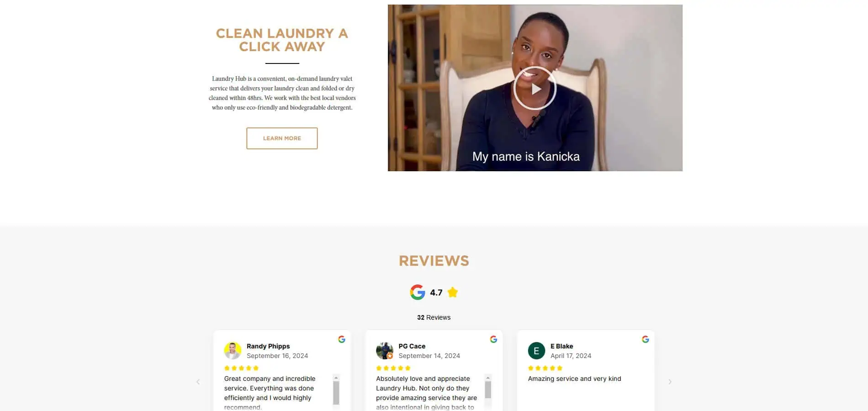Click the Learn More button

coord(282,138)
